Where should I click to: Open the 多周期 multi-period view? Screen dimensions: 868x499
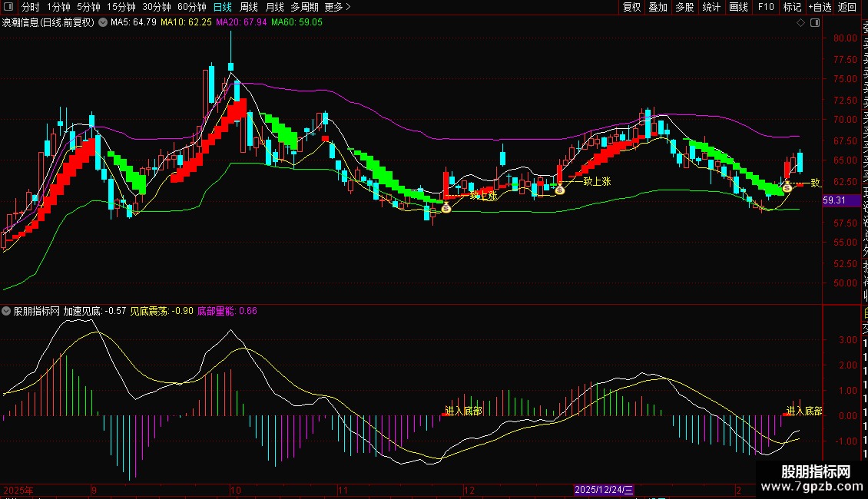(x=304, y=7)
